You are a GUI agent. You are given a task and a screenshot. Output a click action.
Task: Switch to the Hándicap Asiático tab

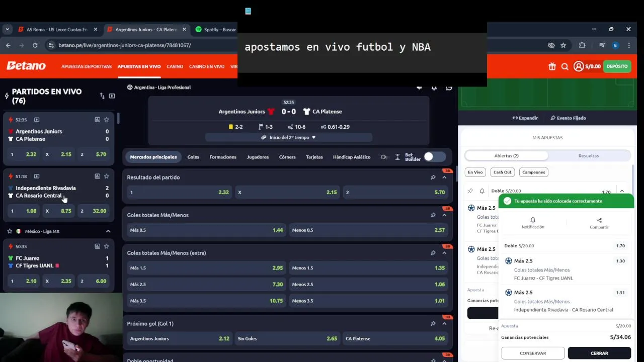pos(352,157)
